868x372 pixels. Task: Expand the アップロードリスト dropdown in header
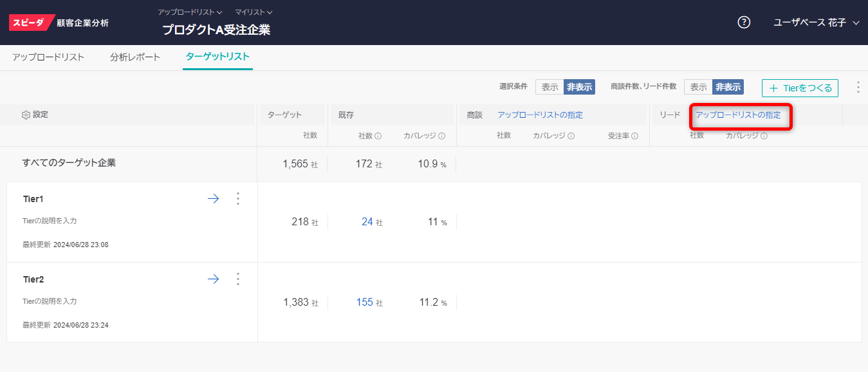tap(190, 12)
